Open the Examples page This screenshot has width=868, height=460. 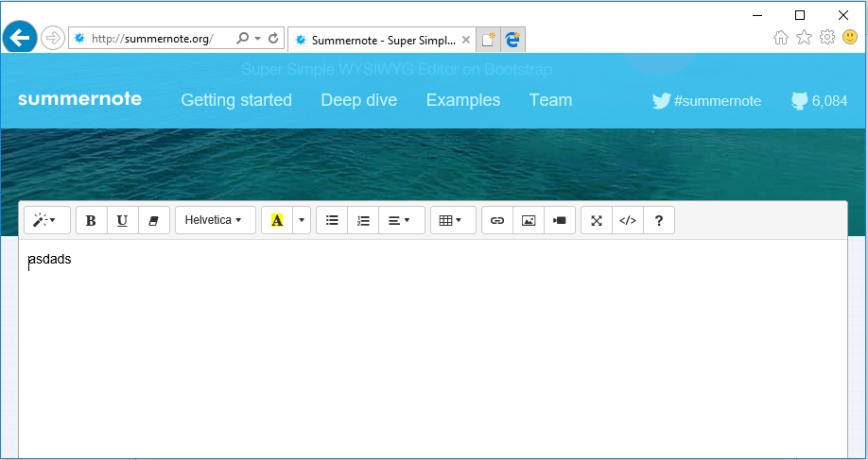[x=463, y=100]
